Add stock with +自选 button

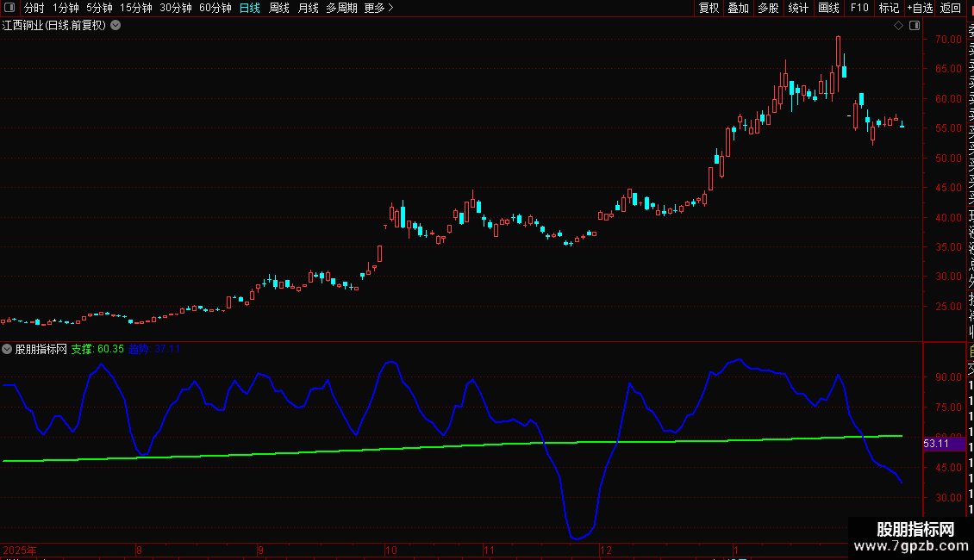point(920,8)
